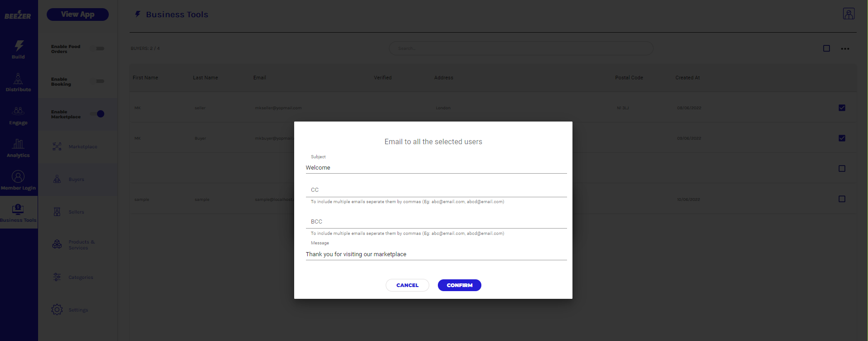
Task: Click the Member Login icon
Action: (18, 176)
